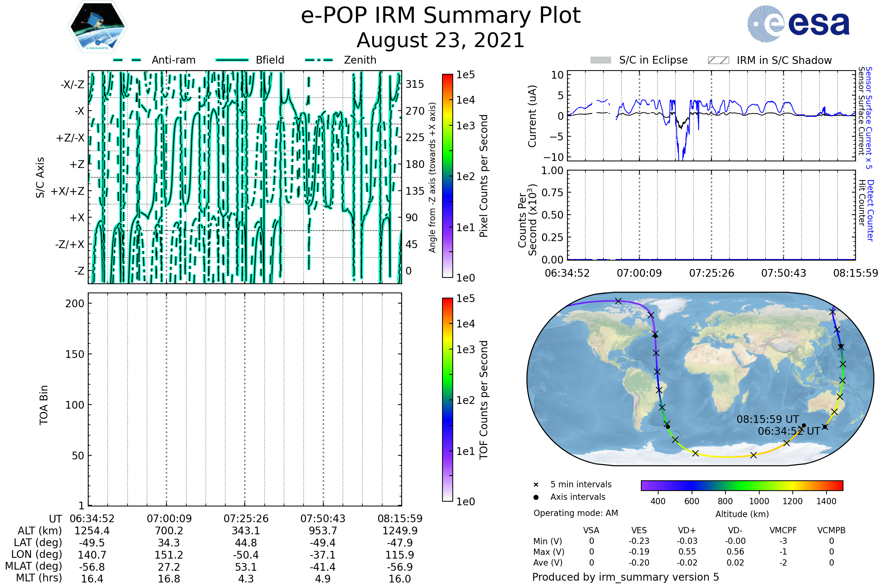The image size is (882, 588).
Task: Click the Produced by irm_summary version 5 text
Action: (x=625, y=577)
